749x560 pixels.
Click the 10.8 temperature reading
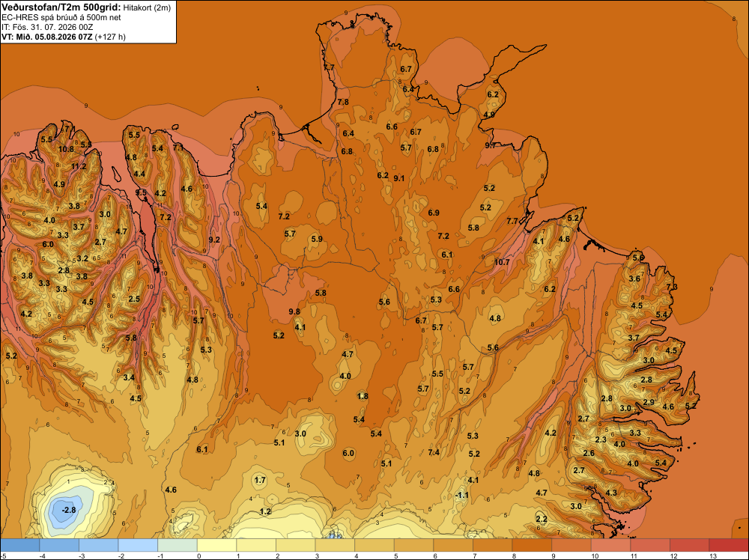click(x=66, y=149)
